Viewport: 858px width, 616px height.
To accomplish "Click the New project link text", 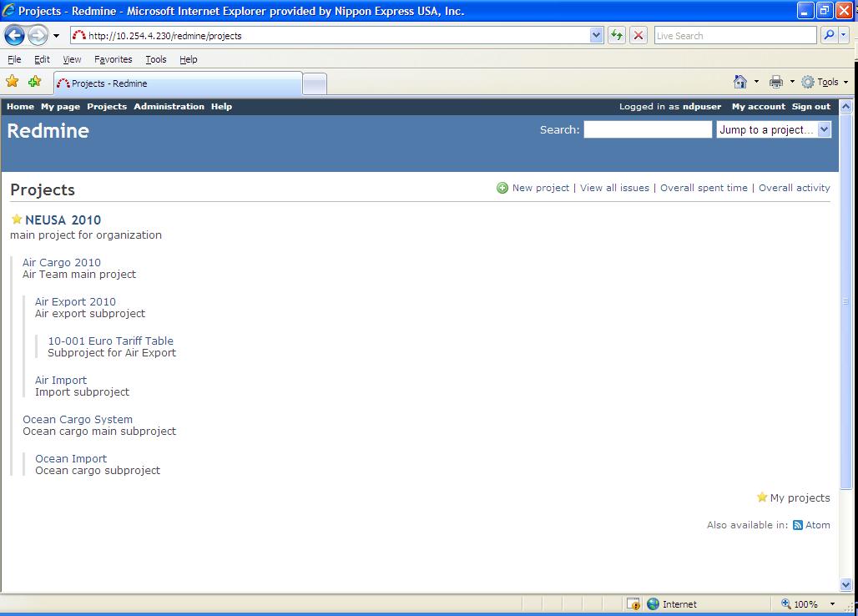I will tap(541, 188).
